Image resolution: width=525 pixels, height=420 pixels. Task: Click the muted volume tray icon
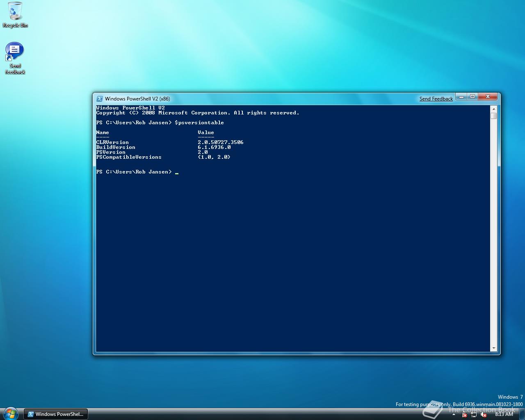pyautogui.click(x=484, y=414)
